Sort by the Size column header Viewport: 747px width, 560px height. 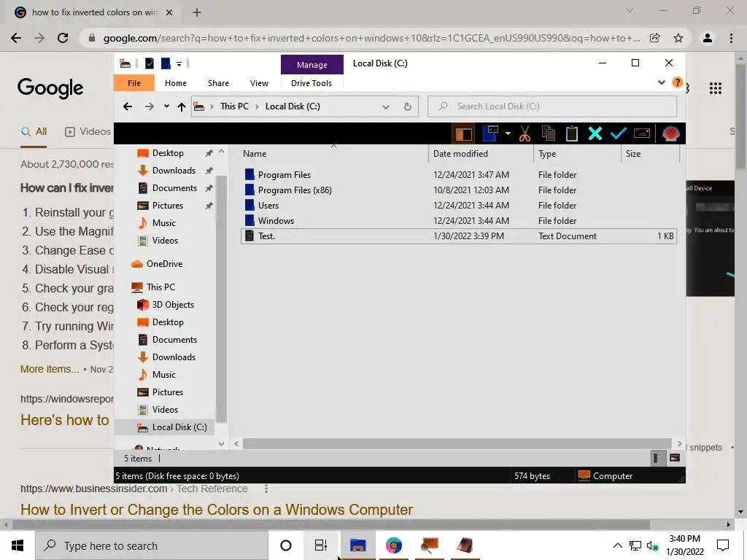[x=650, y=154]
